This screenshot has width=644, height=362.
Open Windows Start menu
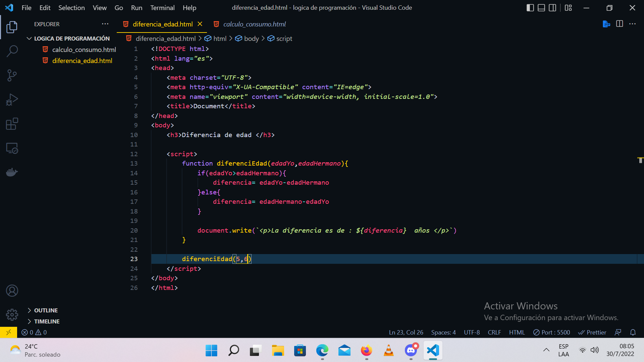click(211, 351)
